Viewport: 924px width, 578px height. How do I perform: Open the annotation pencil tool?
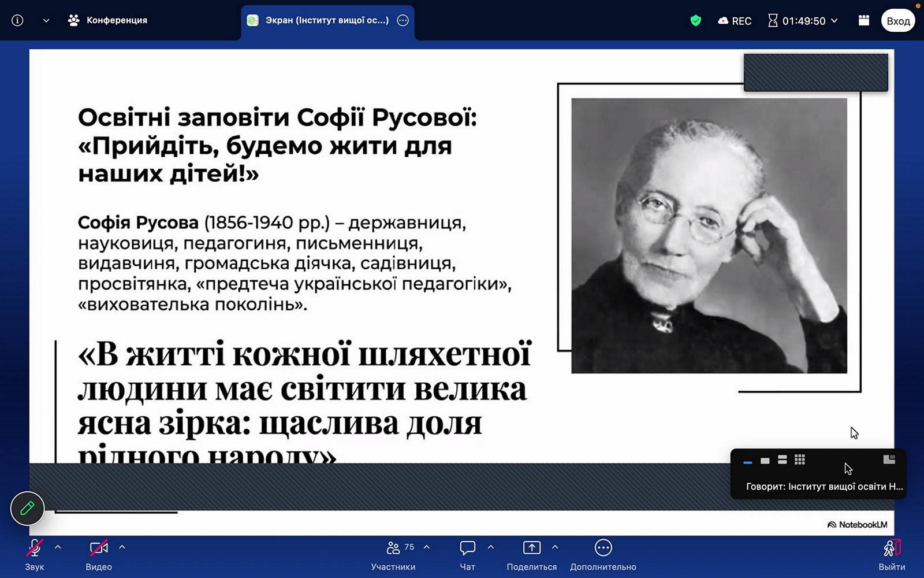tap(27, 508)
